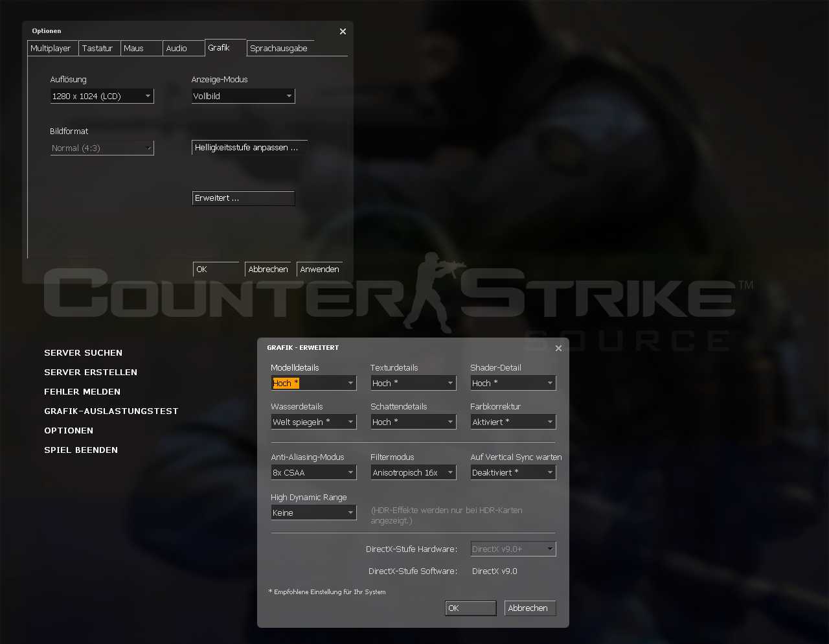This screenshot has width=829, height=644.
Task: Expand the Shader-Detail dropdown
Action: (513, 383)
